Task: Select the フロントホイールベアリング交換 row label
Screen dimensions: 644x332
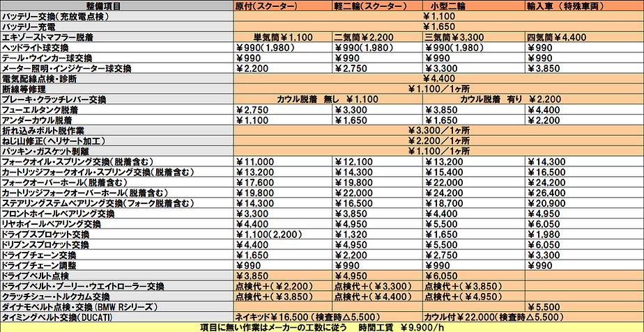Action: [116, 214]
